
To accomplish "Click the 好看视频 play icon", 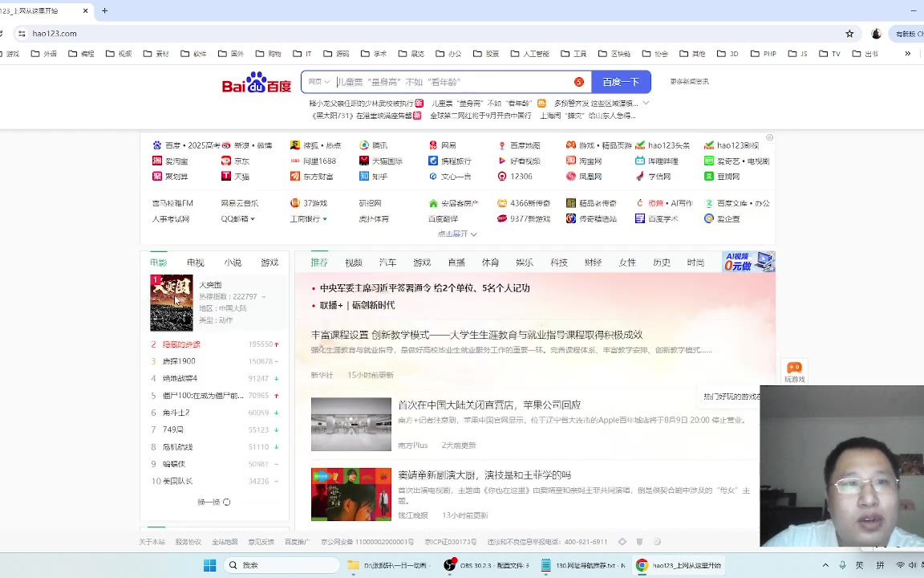I will click(x=502, y=161).
